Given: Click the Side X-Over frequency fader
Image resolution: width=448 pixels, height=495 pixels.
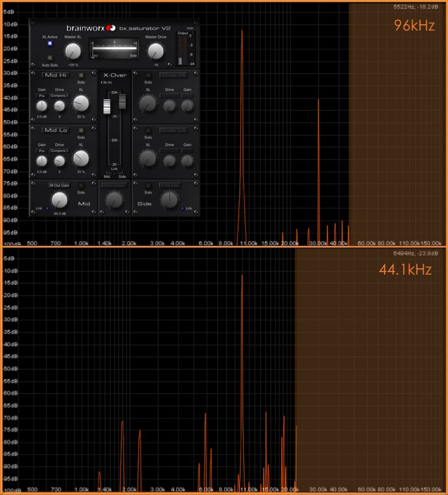Looking at the screenshot, I should click(122, 101).
